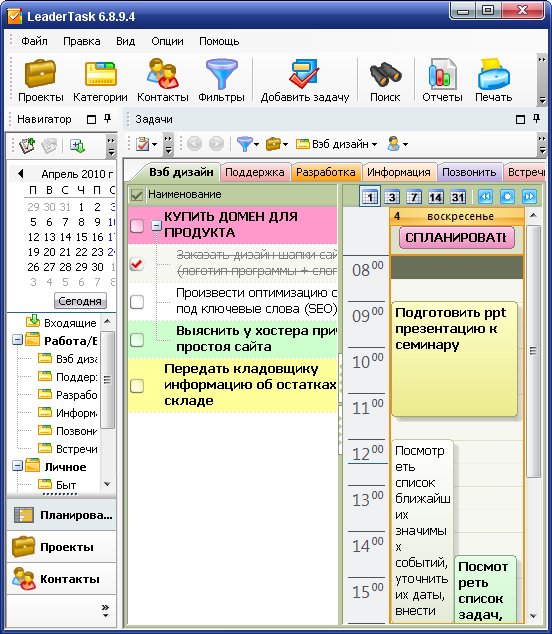Collapse the Купить домен task subtree

click(x=156, y=226)
